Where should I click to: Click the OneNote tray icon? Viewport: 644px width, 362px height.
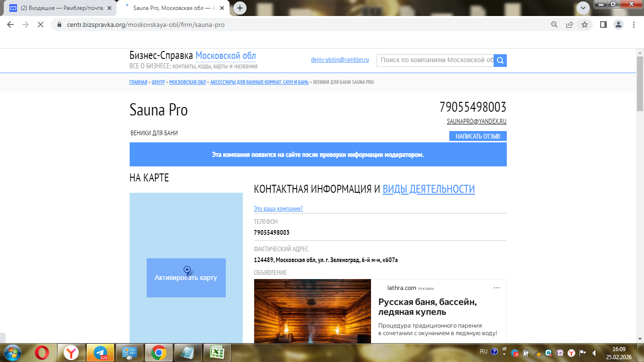click(560, 353)
